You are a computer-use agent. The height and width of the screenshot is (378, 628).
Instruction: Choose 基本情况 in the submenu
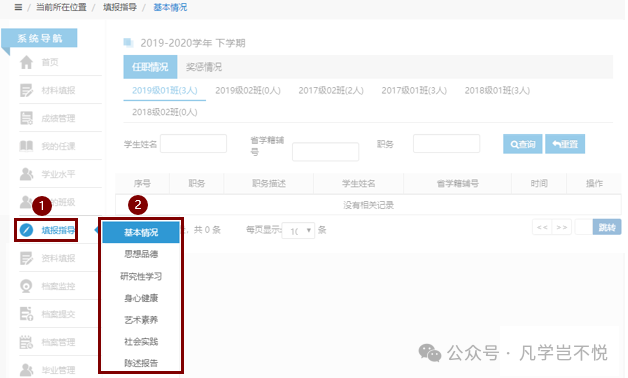point(141,232)
